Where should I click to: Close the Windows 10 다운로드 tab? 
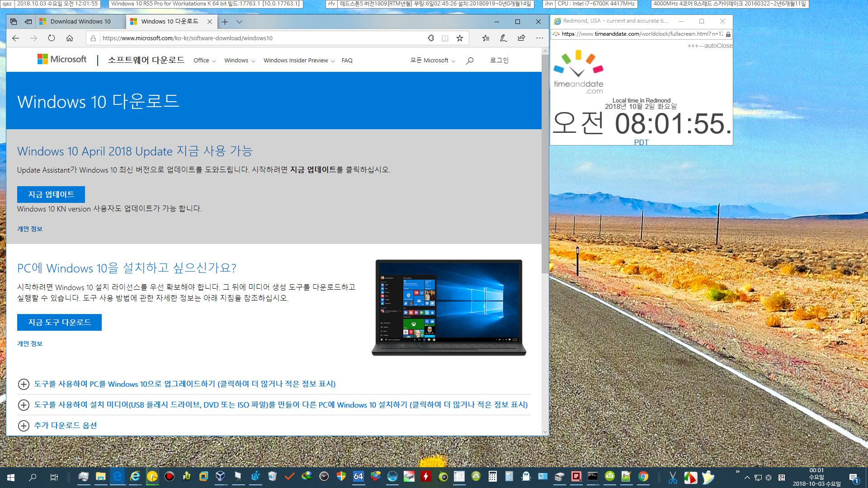(210, 22)
